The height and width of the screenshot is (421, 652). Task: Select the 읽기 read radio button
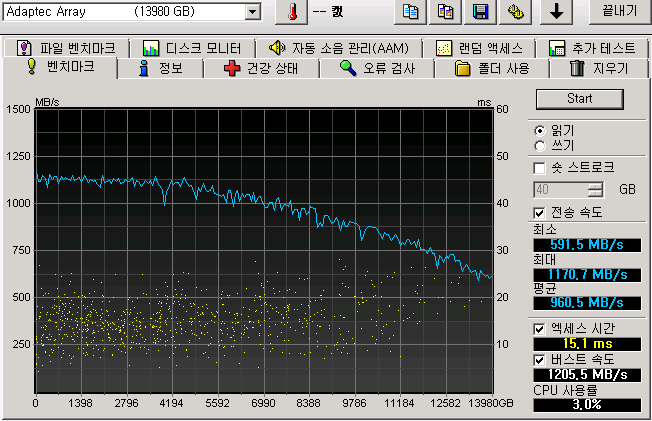click(x=540, y=131)
